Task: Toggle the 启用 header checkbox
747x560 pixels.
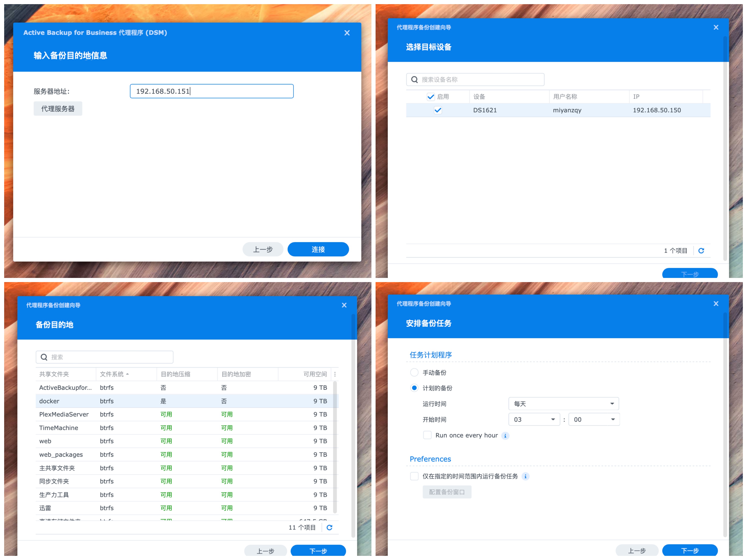Action: 431,97
